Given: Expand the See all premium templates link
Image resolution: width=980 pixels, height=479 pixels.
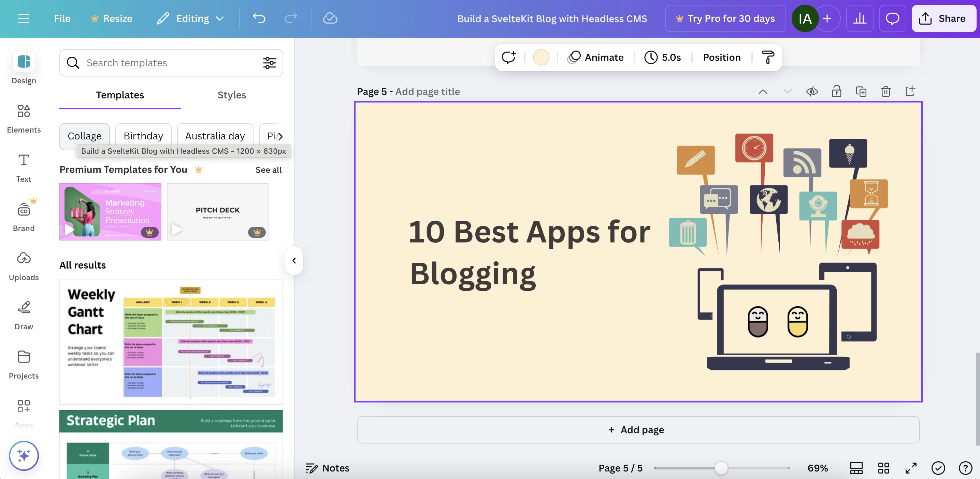Looking at the screenshot, I should pyautogui.click(x=268, y=169).
